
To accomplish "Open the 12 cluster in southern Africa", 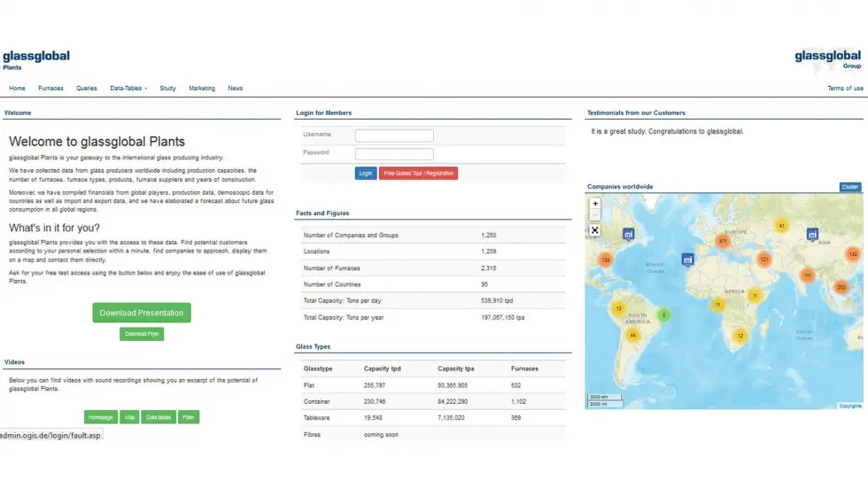I will (740, 336).
